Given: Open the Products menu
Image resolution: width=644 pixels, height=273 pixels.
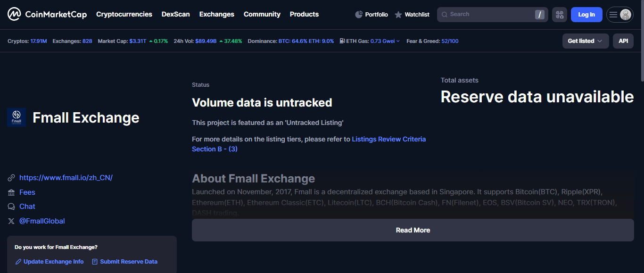Looking at the screenshot, I should point(304,14).
